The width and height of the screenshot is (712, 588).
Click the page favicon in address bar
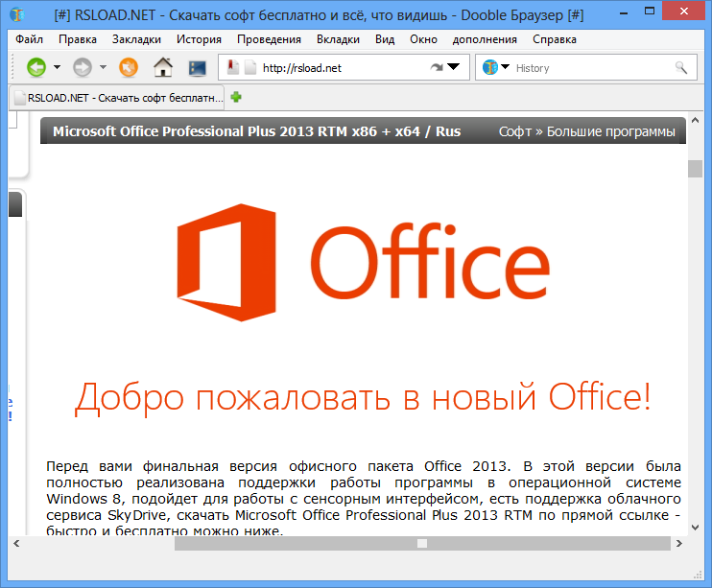point(250,68)
